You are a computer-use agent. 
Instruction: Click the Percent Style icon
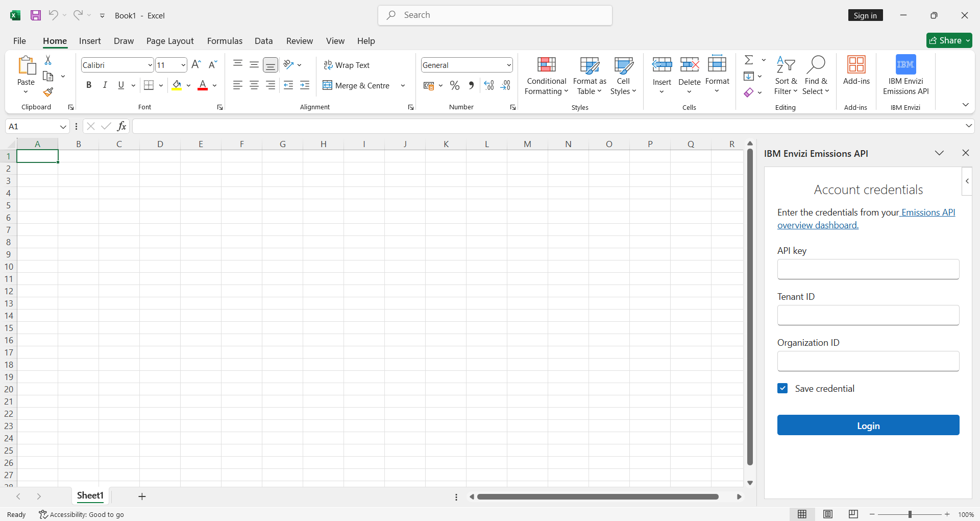(x=454, y=85)
